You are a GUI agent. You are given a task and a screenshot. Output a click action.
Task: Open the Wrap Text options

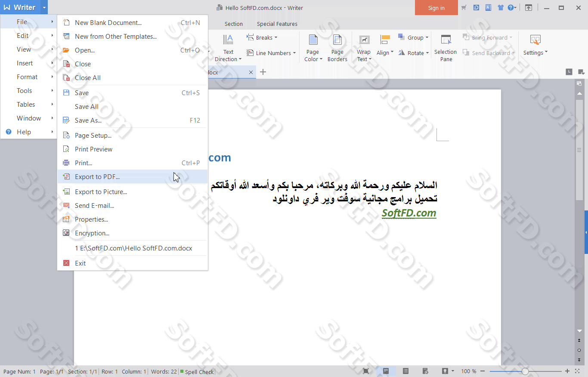coord(364,48)
